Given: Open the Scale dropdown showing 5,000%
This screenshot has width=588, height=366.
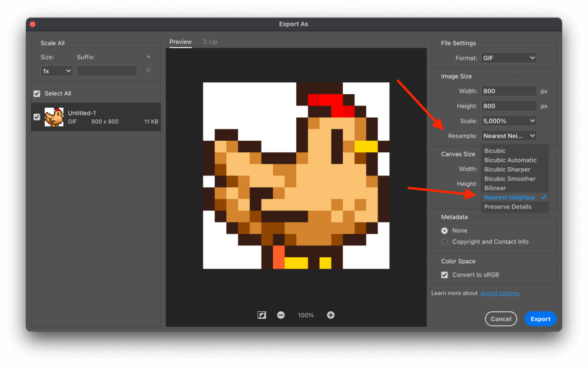Looking at the screenshot, I should click(x=509, y=121).
